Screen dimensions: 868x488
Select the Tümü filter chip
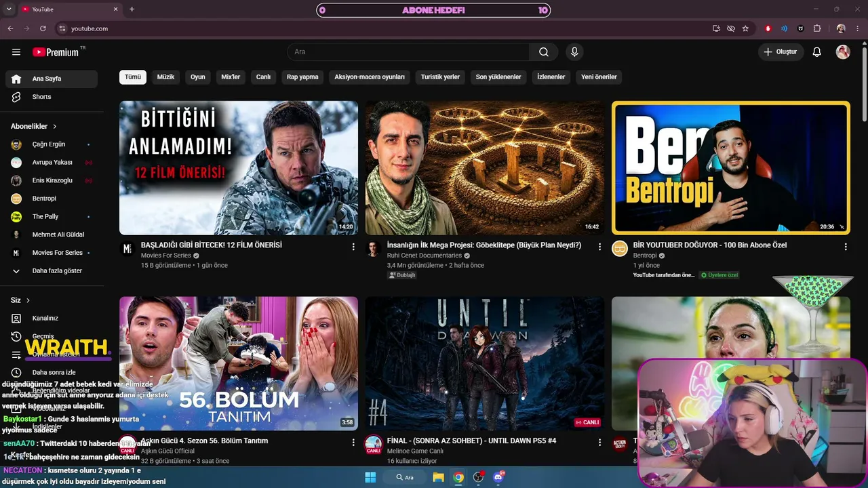point(133,77)
